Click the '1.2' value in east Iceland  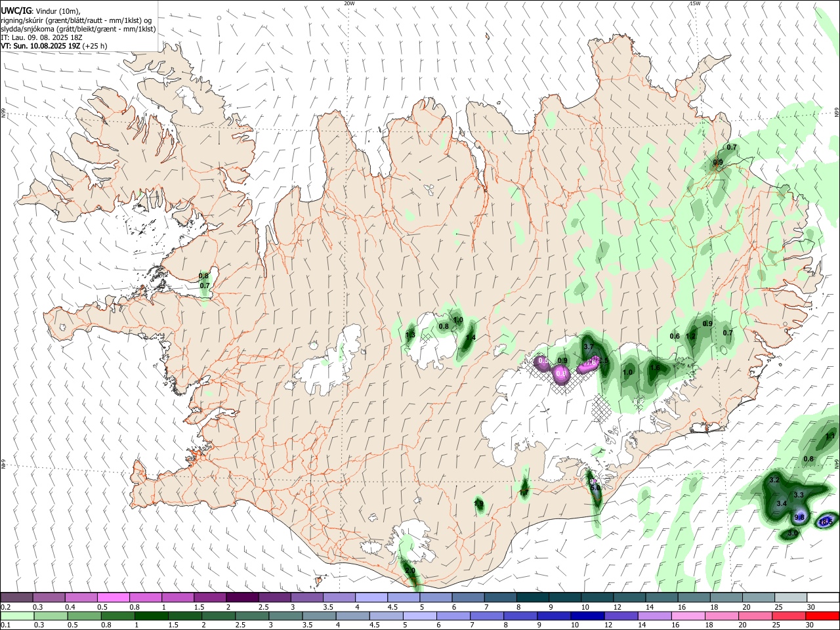click(690, 336)
